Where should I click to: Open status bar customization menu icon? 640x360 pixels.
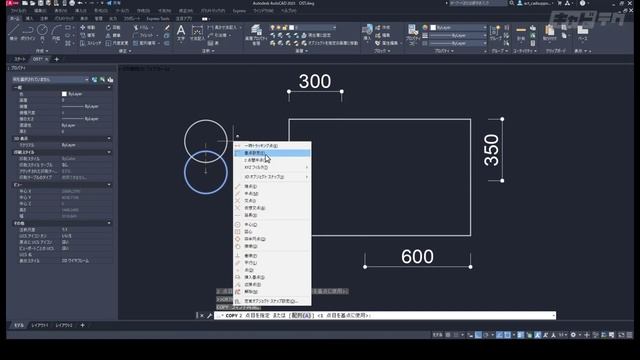coord(629,335)
